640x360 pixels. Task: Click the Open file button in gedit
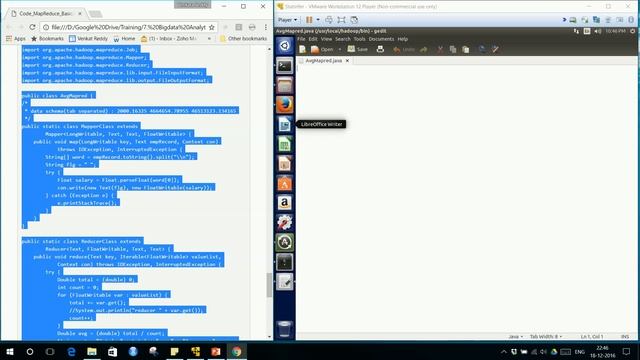coord(322,49)
